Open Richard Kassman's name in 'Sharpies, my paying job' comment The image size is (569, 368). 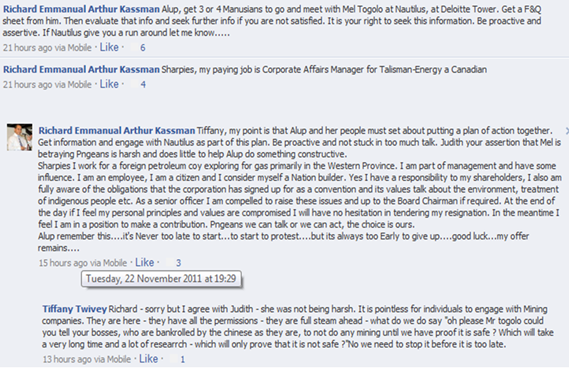pyautogui.click(x=81, y=69)
